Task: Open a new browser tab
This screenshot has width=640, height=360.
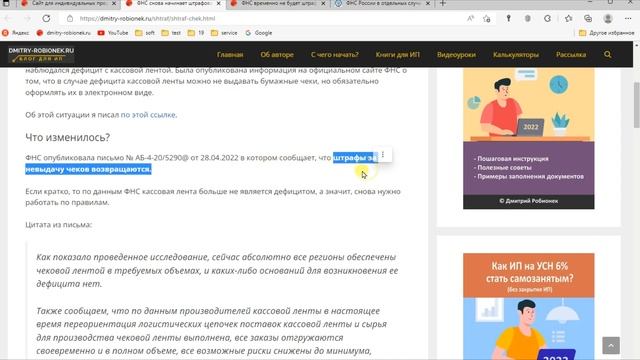Action: (x=443, y=3)
